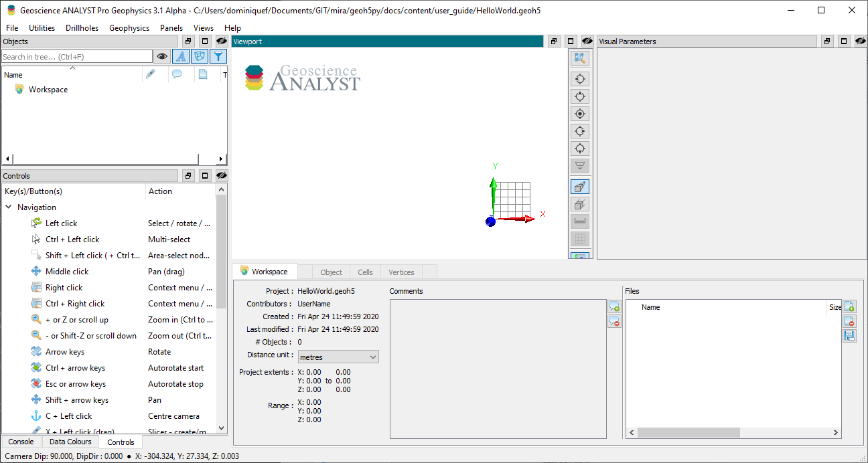Collapse the Navigation group in Controls

[x=9, y=207]
